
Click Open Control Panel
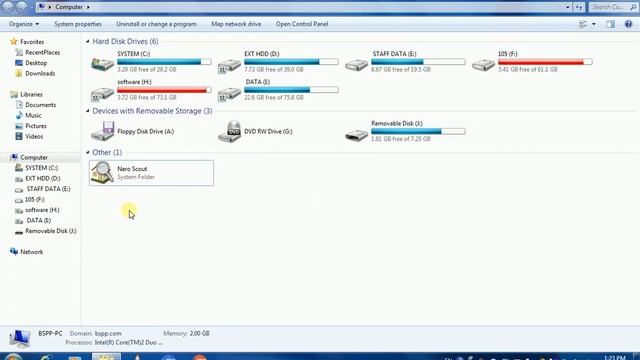(302, 24)
